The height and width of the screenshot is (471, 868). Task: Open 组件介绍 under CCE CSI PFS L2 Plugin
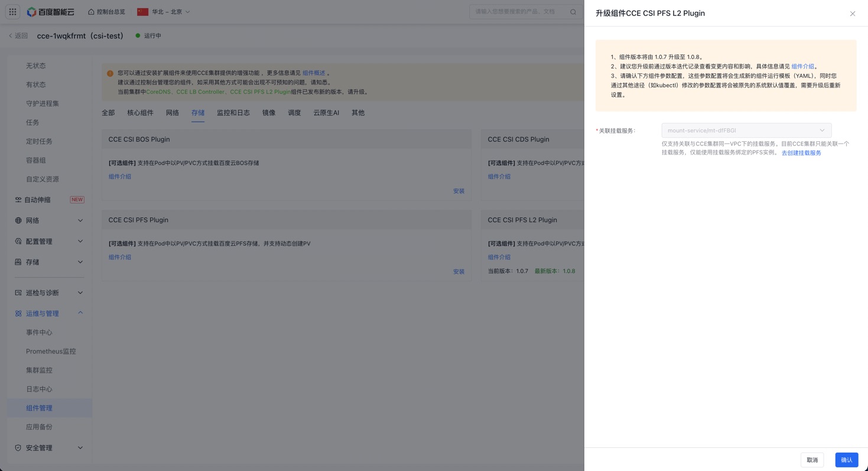click(499, 257)
